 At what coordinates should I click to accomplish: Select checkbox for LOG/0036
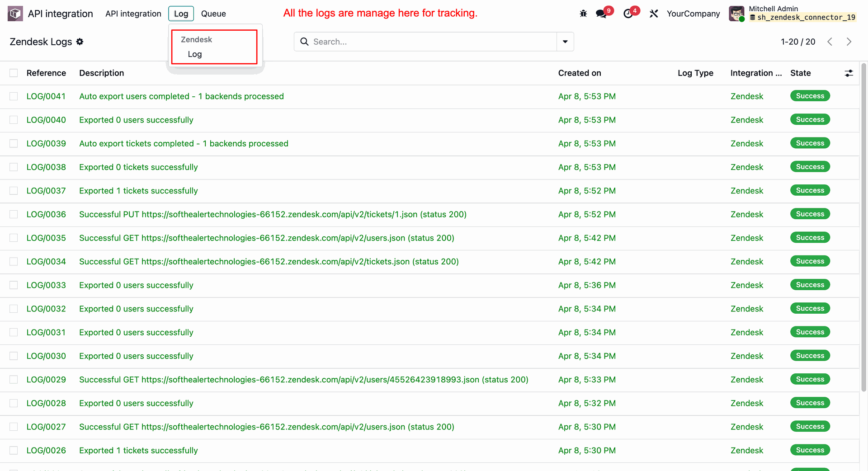coord(14,214)
